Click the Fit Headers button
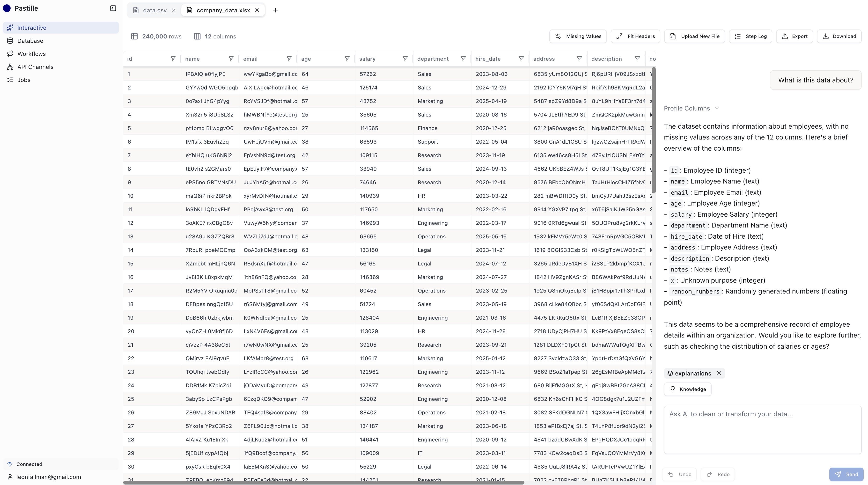 (635, 37)
